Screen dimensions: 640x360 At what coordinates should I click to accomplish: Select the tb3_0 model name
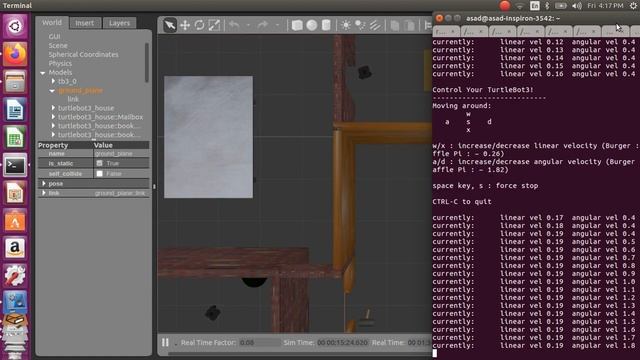67,81
